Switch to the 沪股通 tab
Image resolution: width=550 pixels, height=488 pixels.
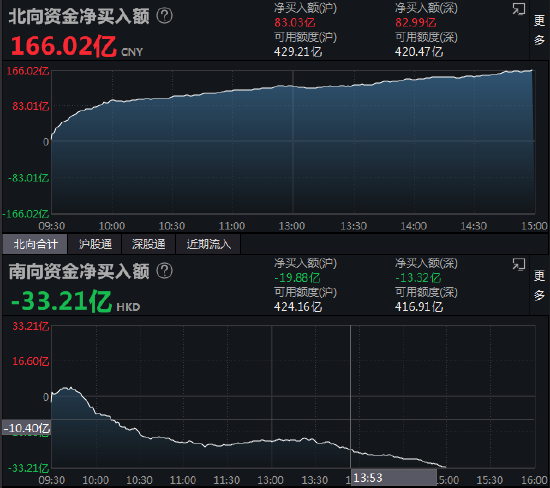(95, 244)
